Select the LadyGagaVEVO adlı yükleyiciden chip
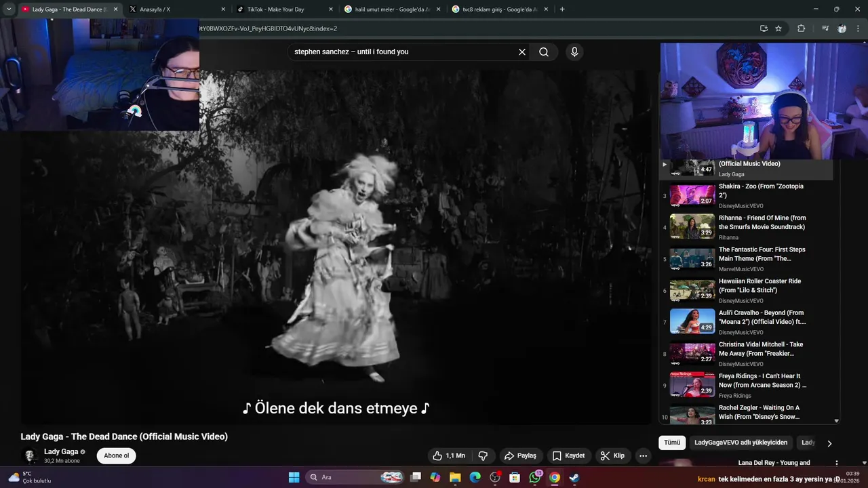Image resolution: width=868 pixels, height=488 pixels. pyautogui.click(x=741, y=443)
